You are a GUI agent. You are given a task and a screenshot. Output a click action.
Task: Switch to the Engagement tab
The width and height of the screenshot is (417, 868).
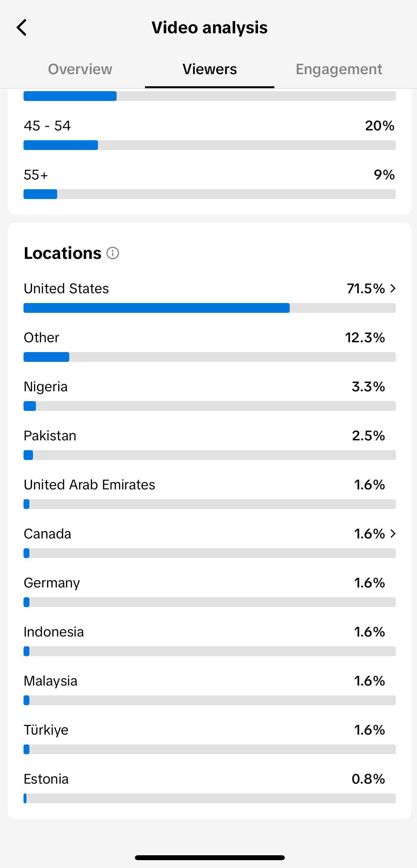click(x=339, y=69)
